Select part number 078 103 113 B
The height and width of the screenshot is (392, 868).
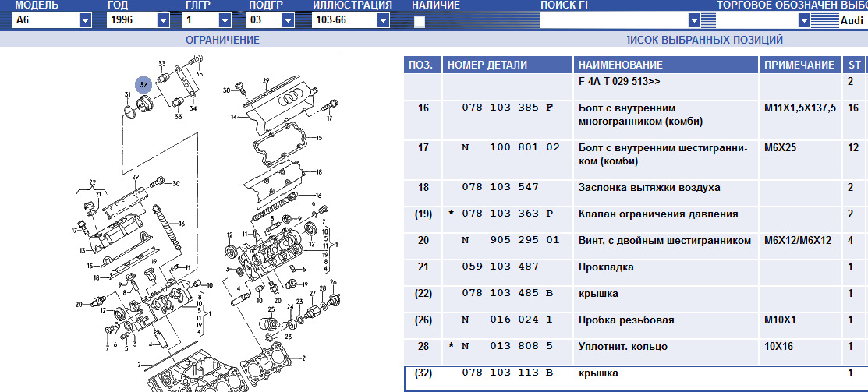pos(507,373)
